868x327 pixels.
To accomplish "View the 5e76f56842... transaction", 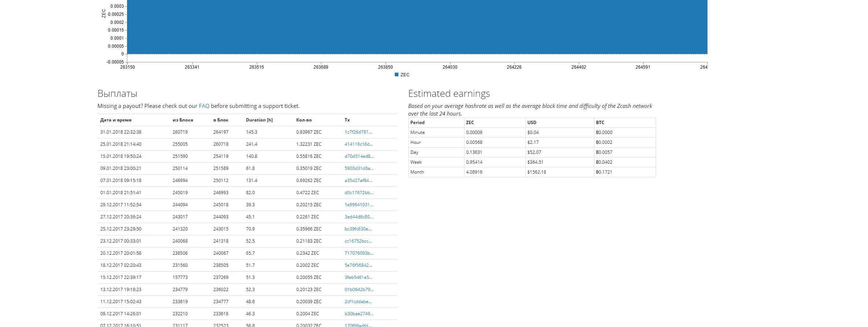I will [358, 265].
